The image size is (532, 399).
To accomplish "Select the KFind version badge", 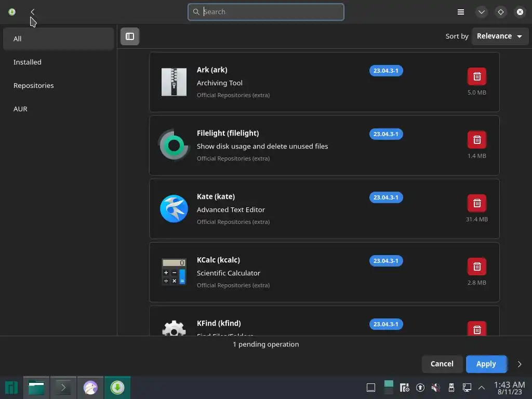I will point(386,324).
